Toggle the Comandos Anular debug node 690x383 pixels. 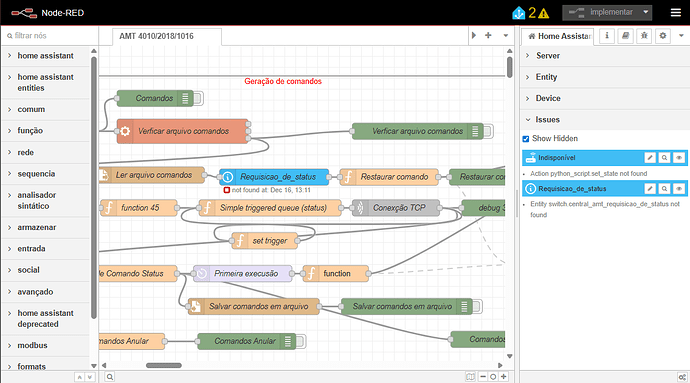(x=301, y=341)
